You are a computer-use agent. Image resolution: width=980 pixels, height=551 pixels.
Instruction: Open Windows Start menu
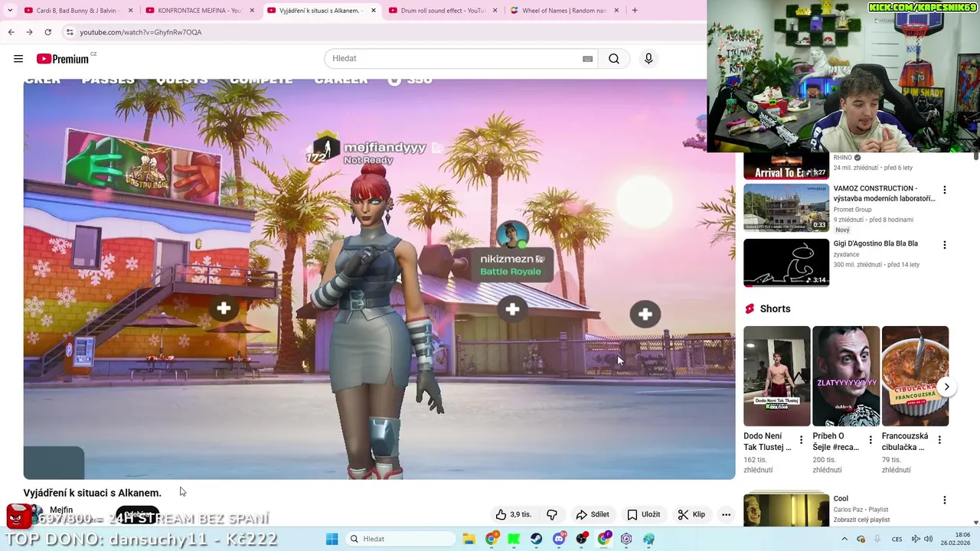[x=332, y=539]
